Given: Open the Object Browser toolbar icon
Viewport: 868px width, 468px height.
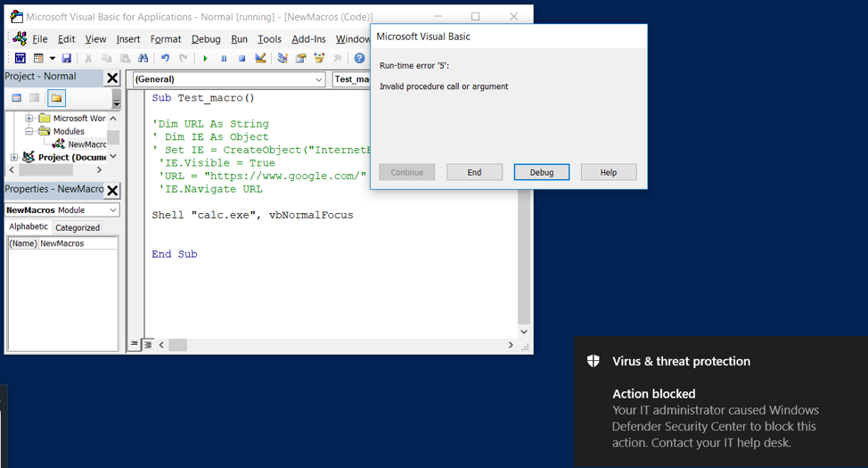Looking at the screenshot, I should coord(319,58).
